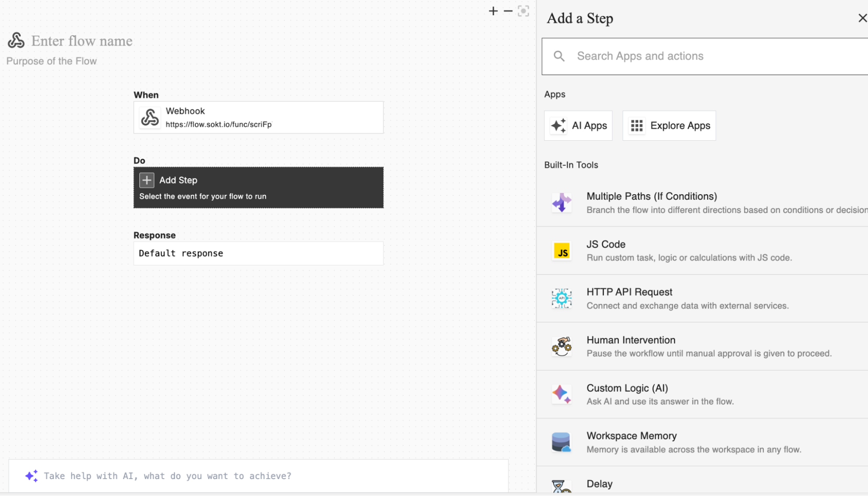The height and width of the screenshot is (496, 868).
Task: Click the zoom out minus icon
Action: pos(508,11)
